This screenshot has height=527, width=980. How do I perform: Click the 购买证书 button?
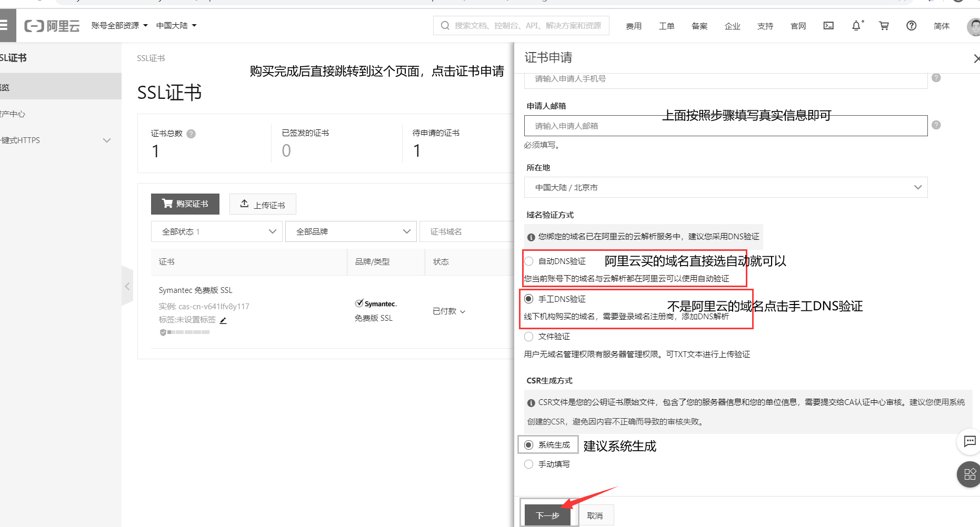[x=185, y=204]
